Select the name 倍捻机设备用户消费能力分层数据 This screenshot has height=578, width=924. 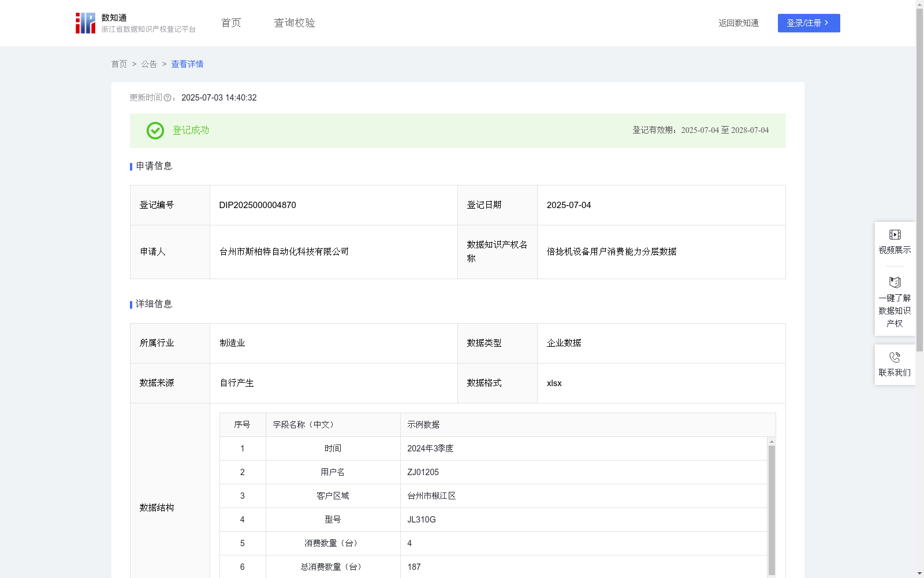[612, 252]
